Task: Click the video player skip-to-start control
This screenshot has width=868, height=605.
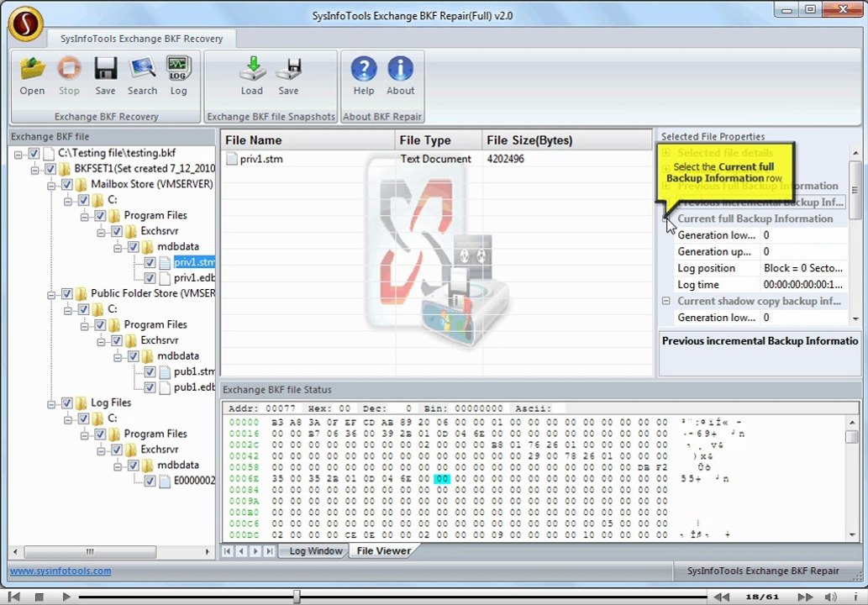Action: [14, 597]
